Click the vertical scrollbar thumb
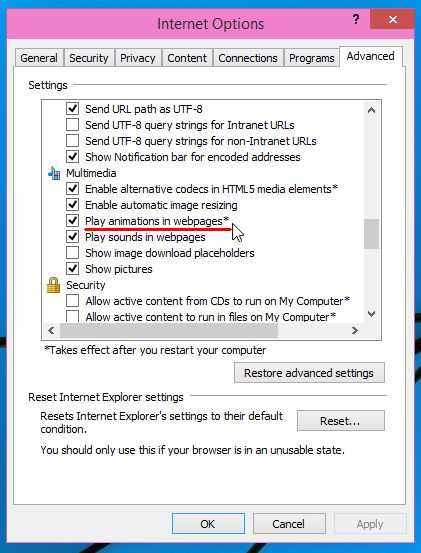Image resolution: width=421 pixels, height=553 pixels. (x=371, y=234)
